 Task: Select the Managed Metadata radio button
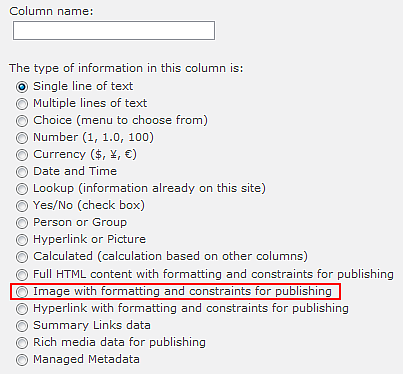(x=22, y=360)
